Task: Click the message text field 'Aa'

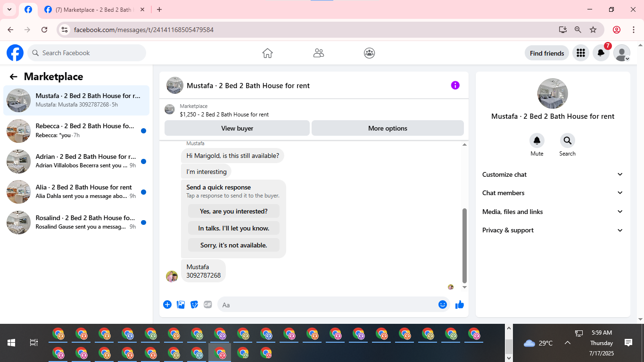Action: pyautogui.click(x=328, y=304)
